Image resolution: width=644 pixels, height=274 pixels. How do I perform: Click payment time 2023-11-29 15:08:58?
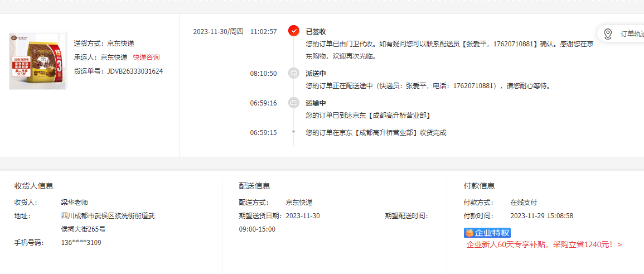pyautogui.click(x=542, y=216)
